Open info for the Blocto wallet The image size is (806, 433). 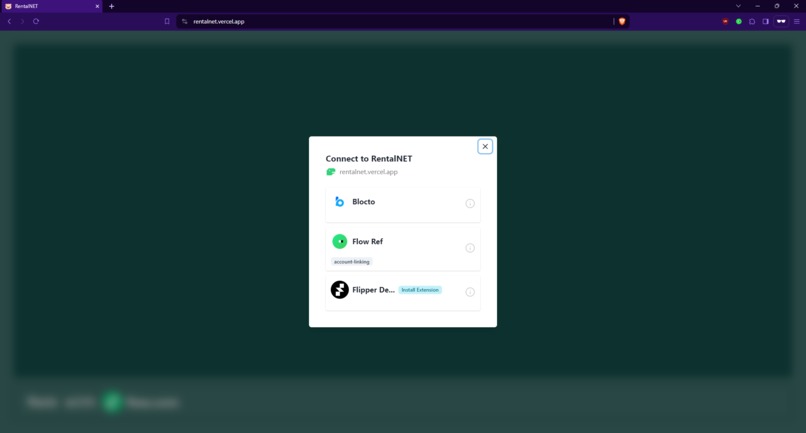(x=470, y=204)
